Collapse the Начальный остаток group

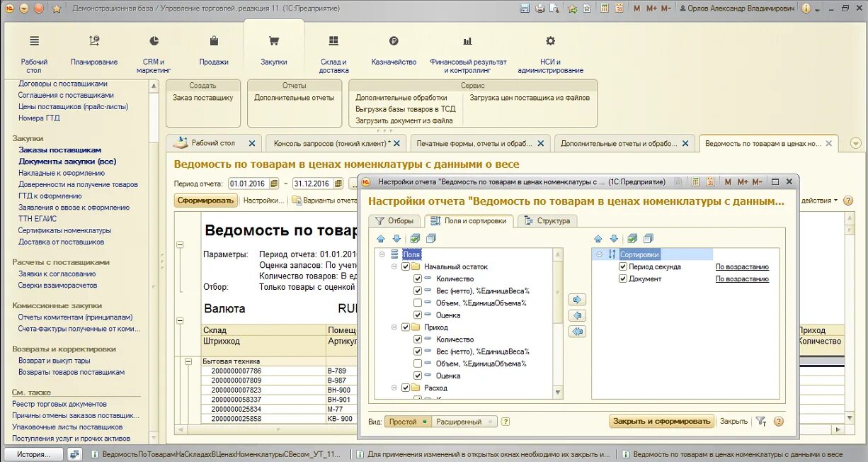(394, 266)
